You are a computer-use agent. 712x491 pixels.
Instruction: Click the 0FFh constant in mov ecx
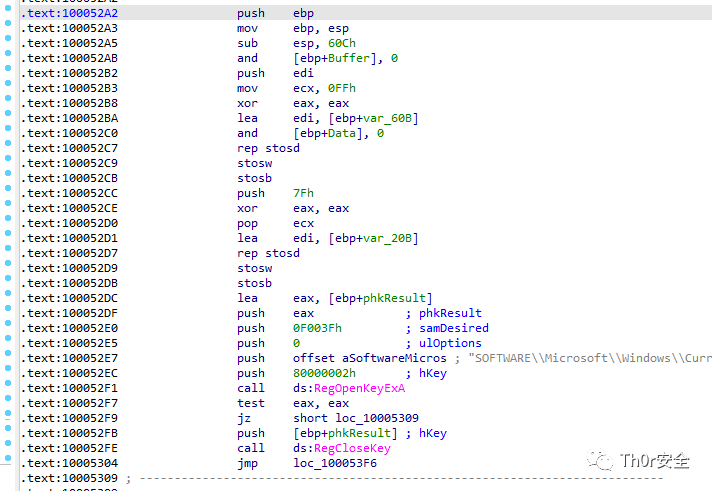[341, 88]
